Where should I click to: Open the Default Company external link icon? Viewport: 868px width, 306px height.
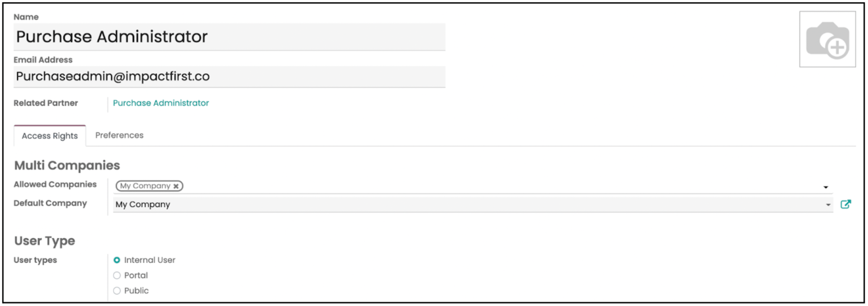click(846, 204)
